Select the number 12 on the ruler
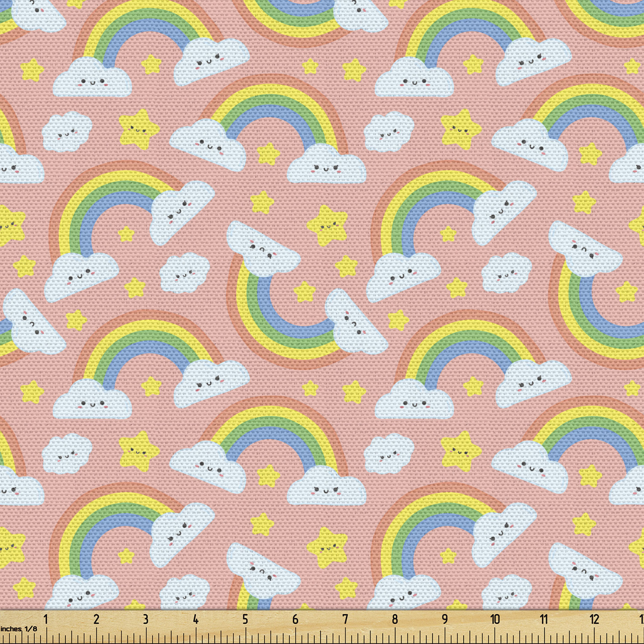The width and height of the screenshot is (644, 644). click(x=594, y=619)
